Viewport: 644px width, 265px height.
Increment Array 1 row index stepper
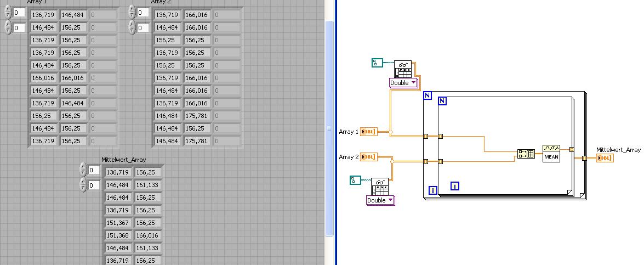[x=8, y=10]
